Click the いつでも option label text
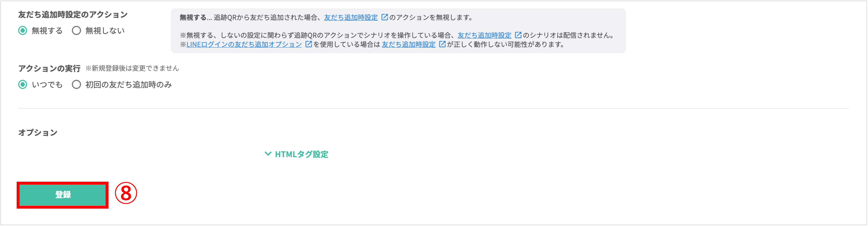This screenshot has height=226, width=868. tap(47, 84)
